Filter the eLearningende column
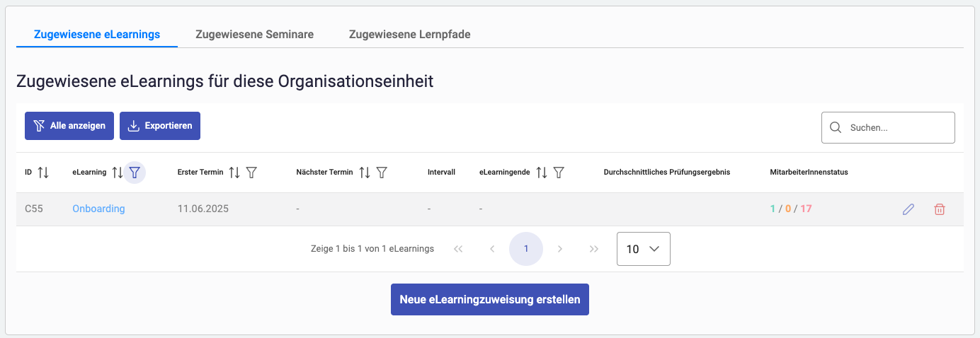The width and height of the screenshot is (980, 338). (x=559, y=173)
